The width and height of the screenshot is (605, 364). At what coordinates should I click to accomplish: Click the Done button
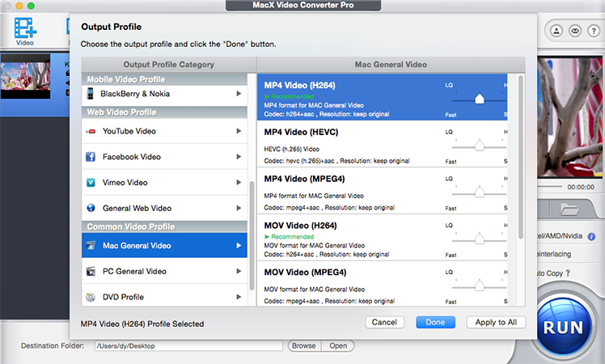[435, 322]
